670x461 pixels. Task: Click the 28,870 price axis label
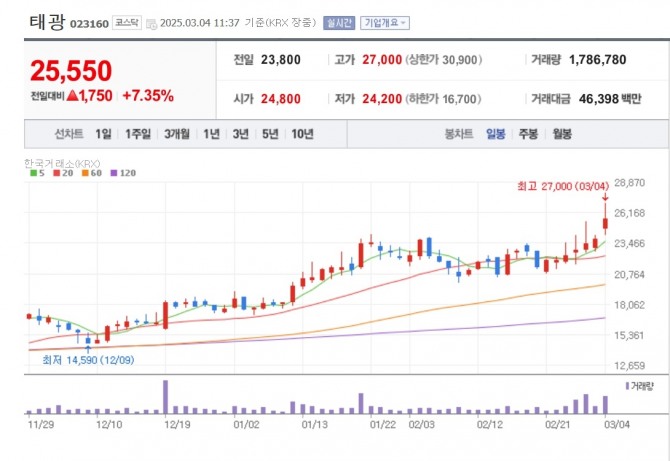[x=629, y=183]
